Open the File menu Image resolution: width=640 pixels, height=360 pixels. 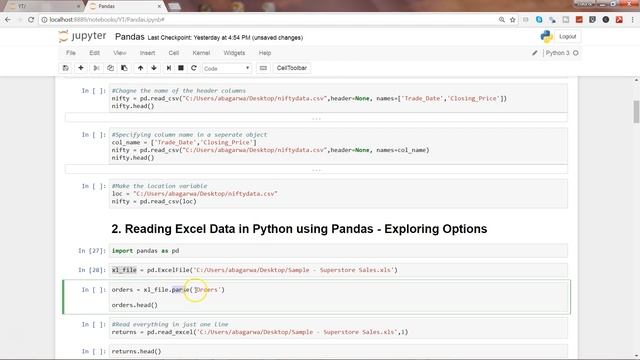click(x=71, y=53)
